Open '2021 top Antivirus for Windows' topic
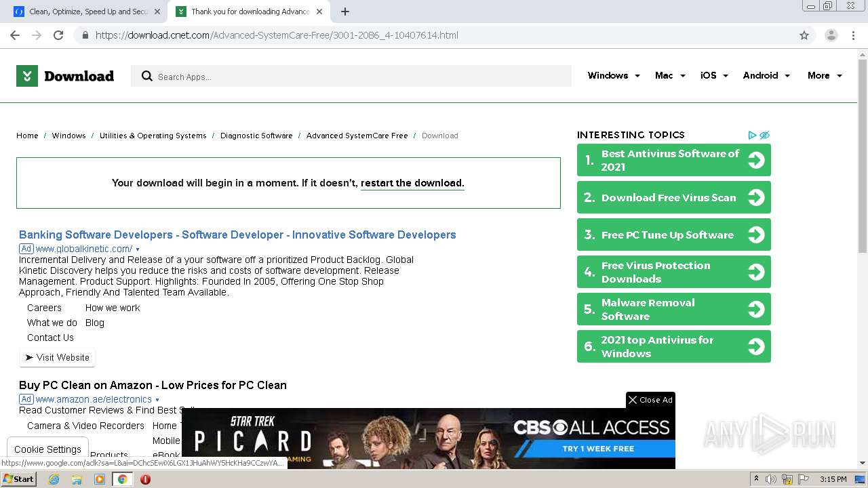 (673, 346)
